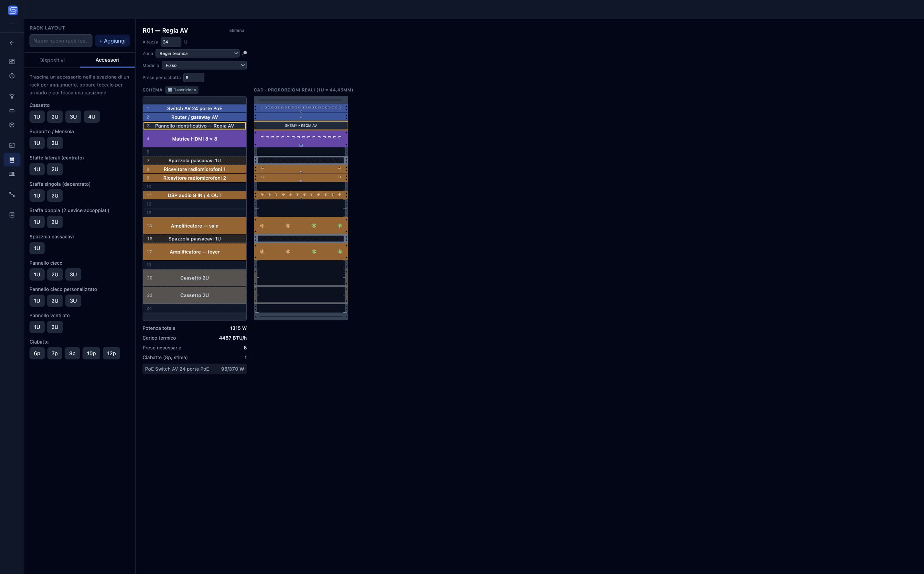Open the patch panel icon in sidebar
The height and width of the screenshot is (574, 924).
click(x=12, y=174)
